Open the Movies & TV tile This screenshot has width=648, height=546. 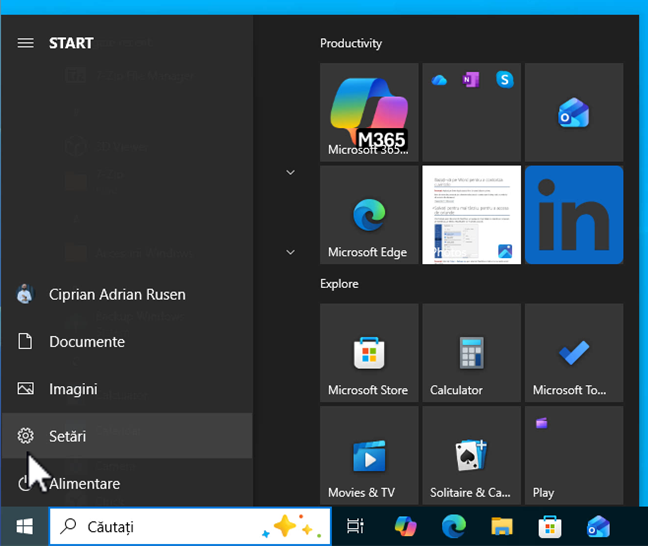[x=369, y=455]
